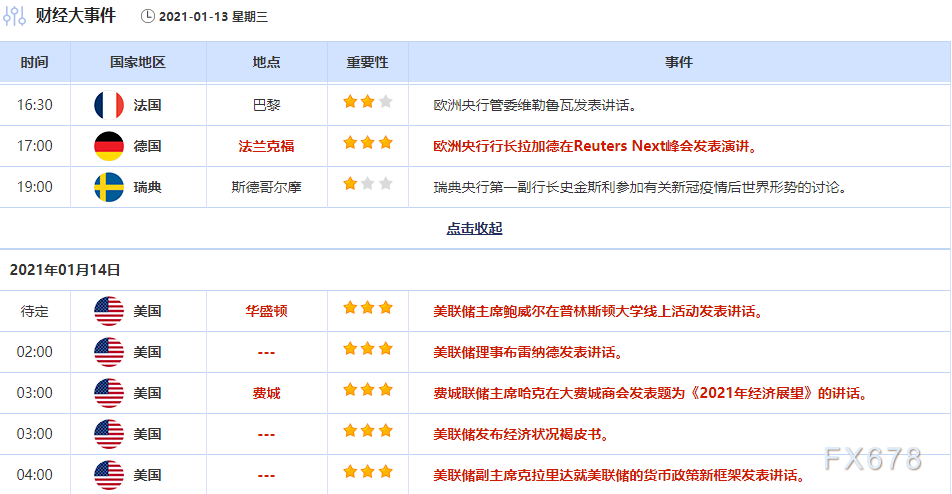Click the 法兰克福 location text

coord(266,146)
